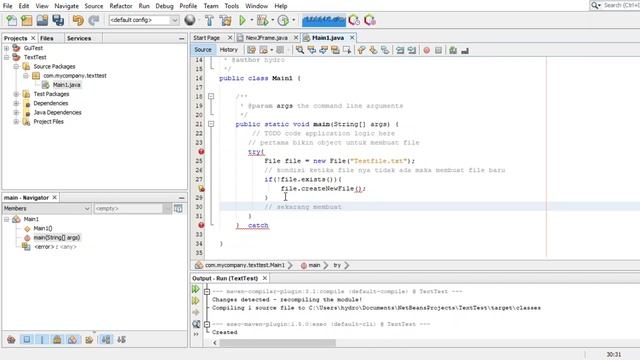Click the memory usage bar in toolbar
Image resolution: width=640 pixels, height=360 pixels.
[324, 20]
